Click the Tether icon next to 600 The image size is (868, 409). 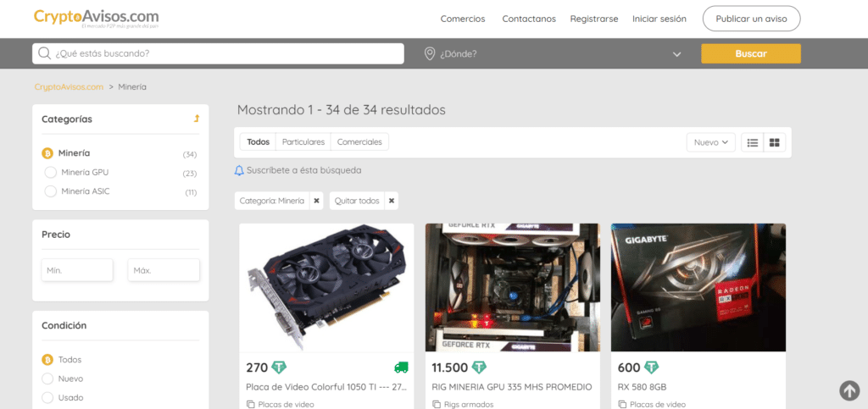point(652,367)
